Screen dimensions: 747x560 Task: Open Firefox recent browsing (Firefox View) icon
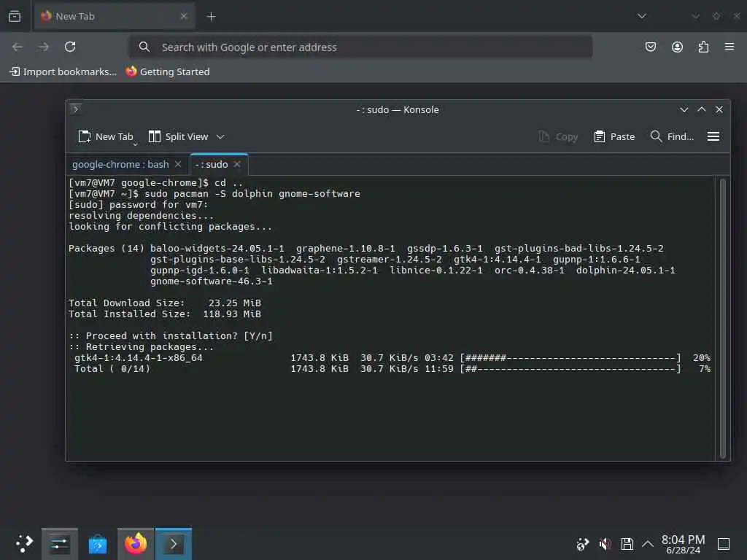tap(15, 16)
